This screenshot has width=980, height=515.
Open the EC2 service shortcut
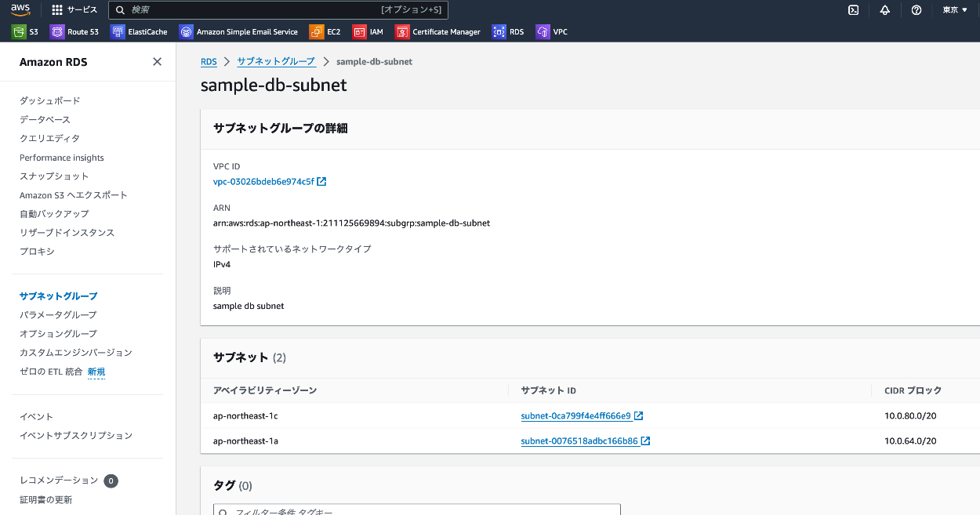pos(325,32)
